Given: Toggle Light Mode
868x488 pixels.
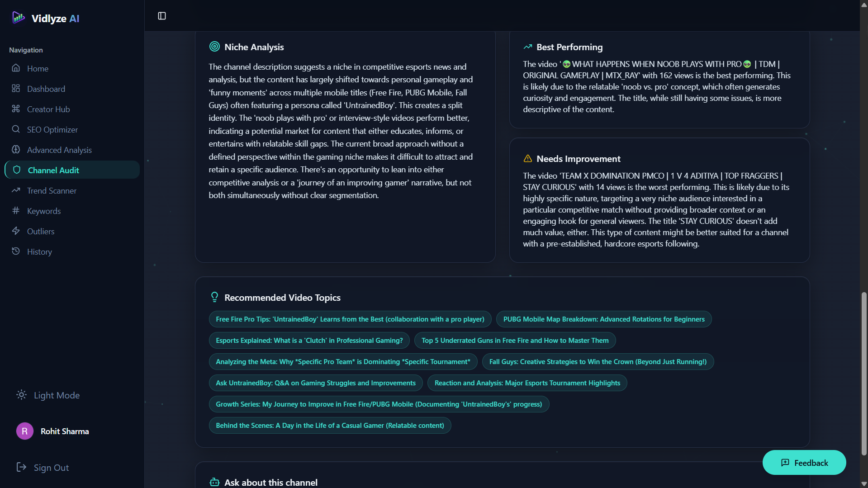Looking at the screenshot, I should coord(47,395).
